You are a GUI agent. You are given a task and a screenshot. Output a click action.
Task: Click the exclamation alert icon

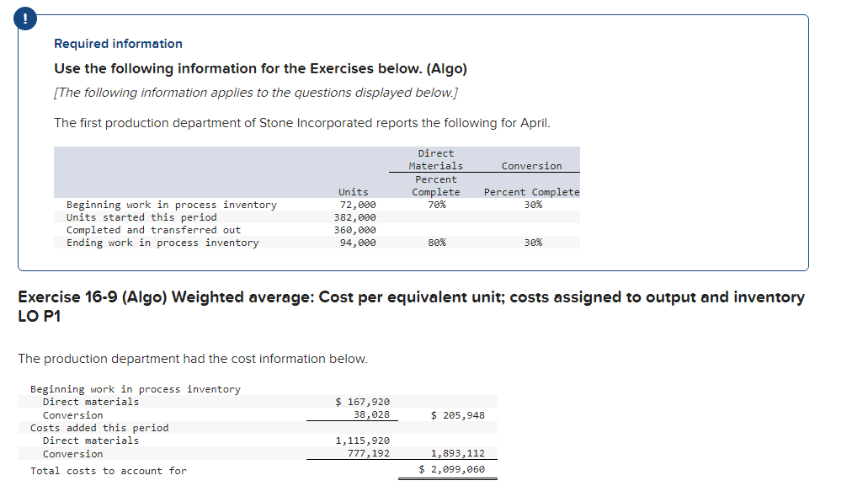tap(25, 18)
